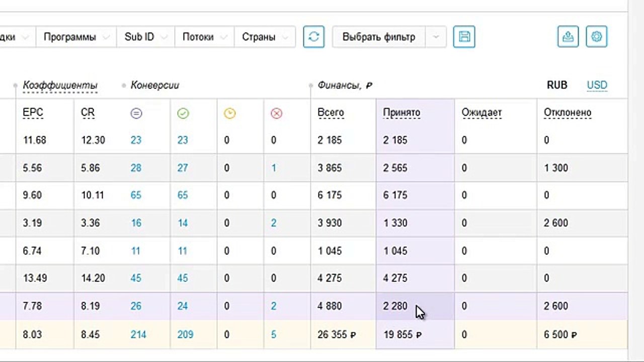Expand the Страны filter dropdown
The height and width of the screenshot is (362, 644).
pos(265,37)
